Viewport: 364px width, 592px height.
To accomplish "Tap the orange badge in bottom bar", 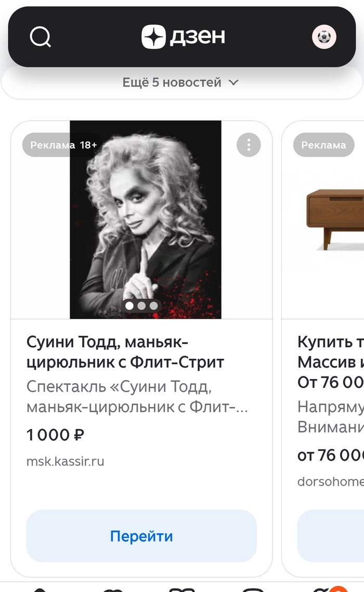I will (x=338, y=589).
